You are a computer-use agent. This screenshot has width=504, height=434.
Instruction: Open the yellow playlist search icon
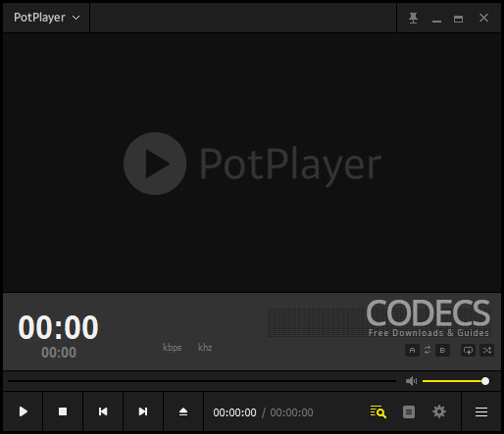378,411
